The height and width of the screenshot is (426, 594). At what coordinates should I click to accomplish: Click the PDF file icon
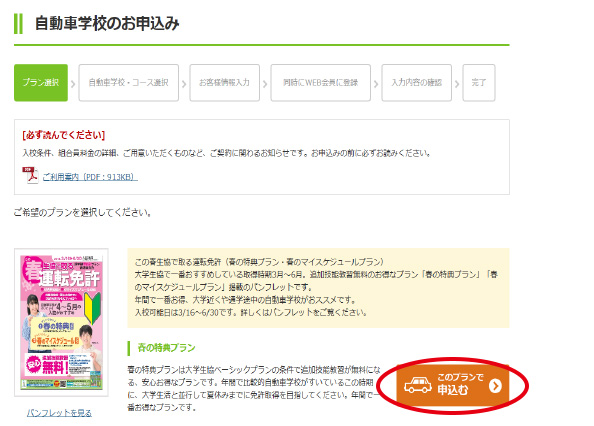30,175
